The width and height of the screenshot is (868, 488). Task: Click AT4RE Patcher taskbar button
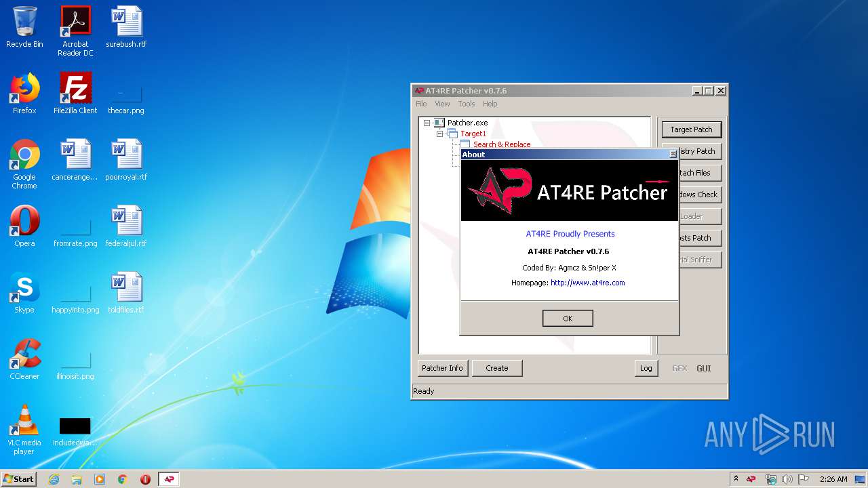coord(169,479)
